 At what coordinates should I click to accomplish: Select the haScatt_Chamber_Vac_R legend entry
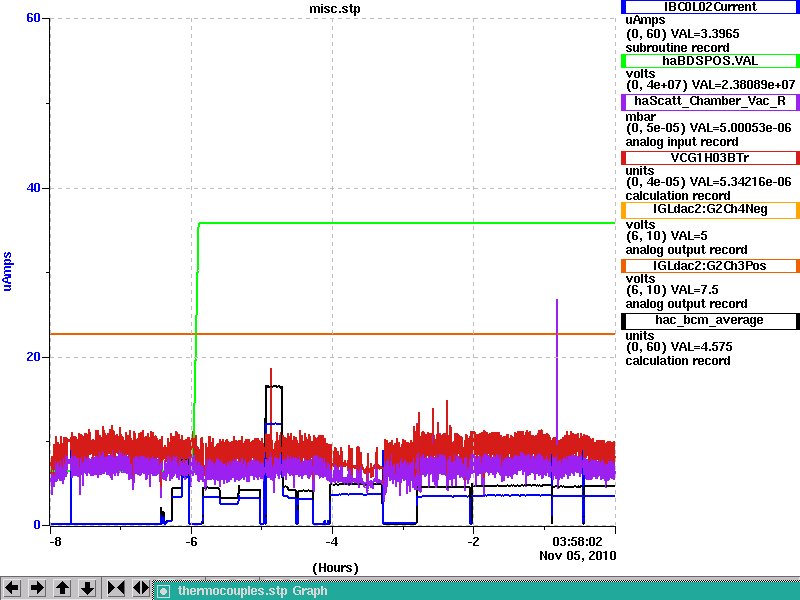710,101
